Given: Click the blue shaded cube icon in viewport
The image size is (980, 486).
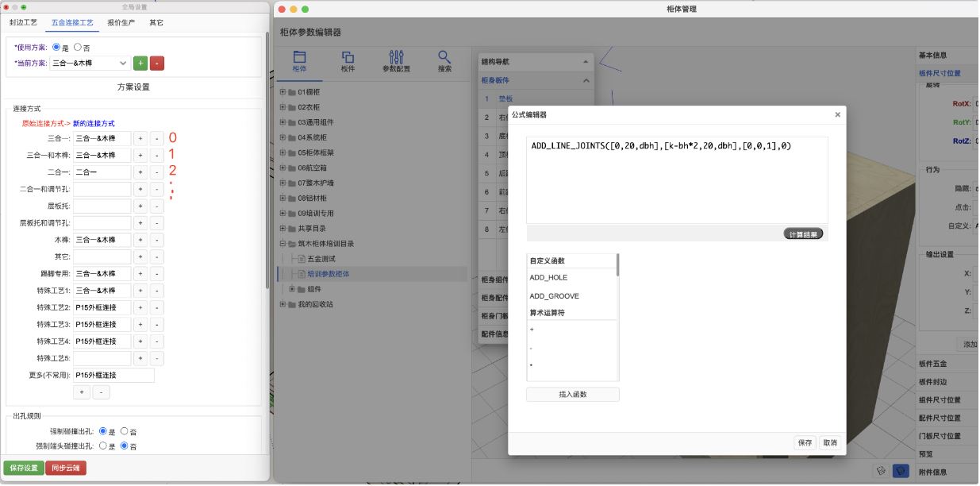Looking at the screenshot, I should [x=901, y=471].
